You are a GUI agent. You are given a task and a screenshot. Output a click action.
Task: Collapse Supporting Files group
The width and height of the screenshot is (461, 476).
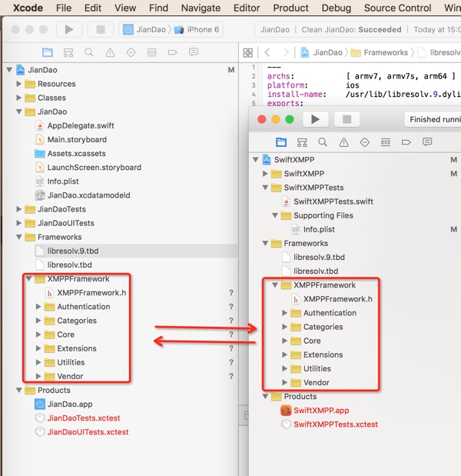(x=275, y=215)
